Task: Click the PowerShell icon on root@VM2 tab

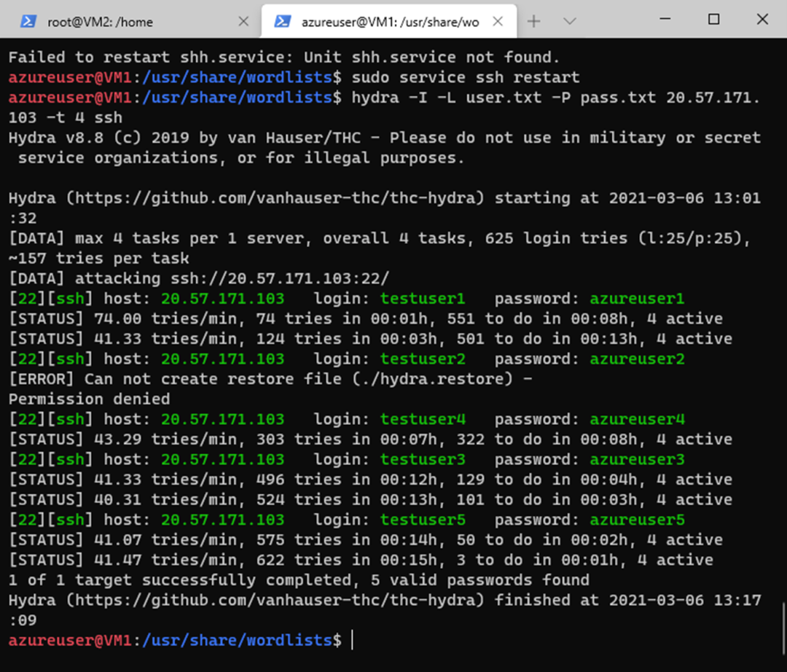Action: 28,21
